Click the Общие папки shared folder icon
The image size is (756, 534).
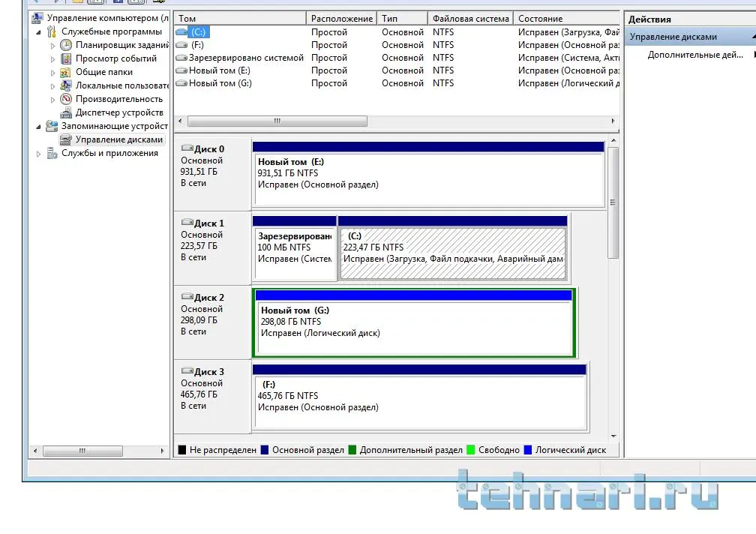click(66, 72)
